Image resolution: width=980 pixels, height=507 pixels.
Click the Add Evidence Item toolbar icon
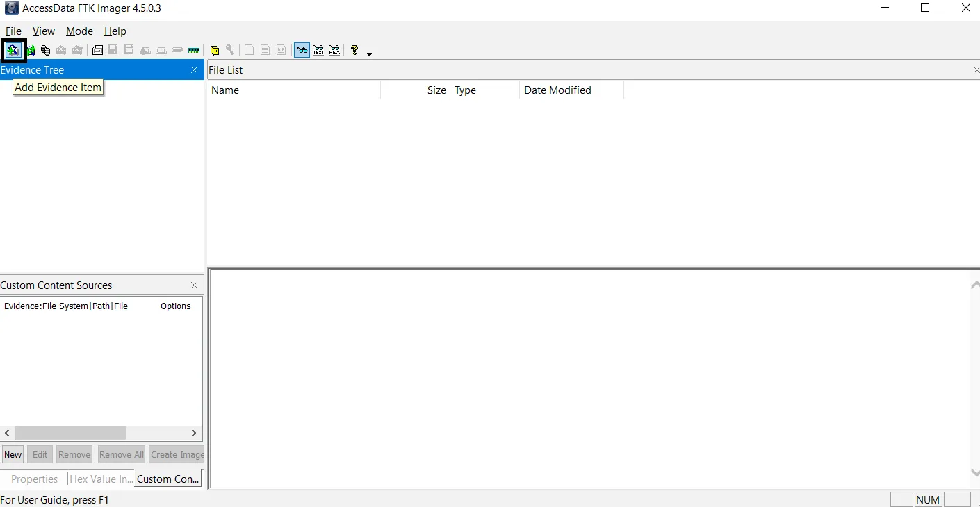[13, 50]
